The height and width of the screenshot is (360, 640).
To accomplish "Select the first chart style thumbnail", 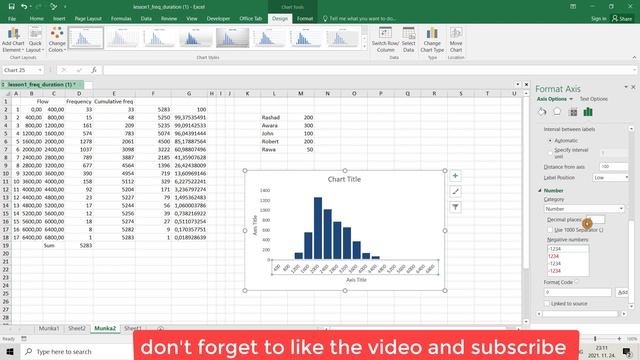I will click(86, 38).
